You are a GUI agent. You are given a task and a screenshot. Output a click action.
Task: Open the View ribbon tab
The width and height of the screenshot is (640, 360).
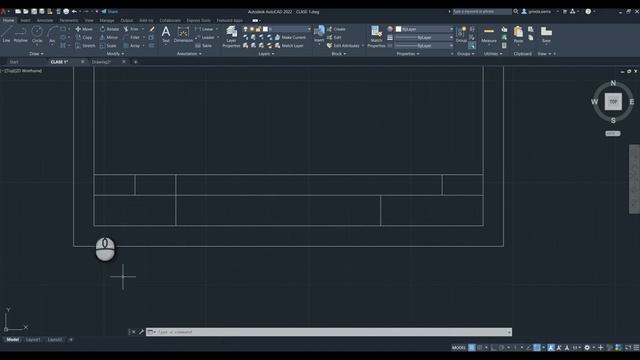pos(89,20)
